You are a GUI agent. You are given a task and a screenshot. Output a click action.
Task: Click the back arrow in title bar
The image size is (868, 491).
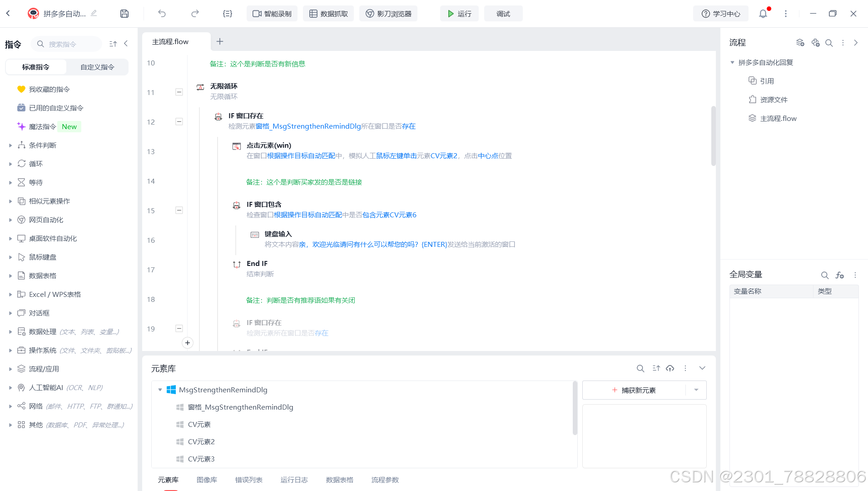(x=8, y=14)
